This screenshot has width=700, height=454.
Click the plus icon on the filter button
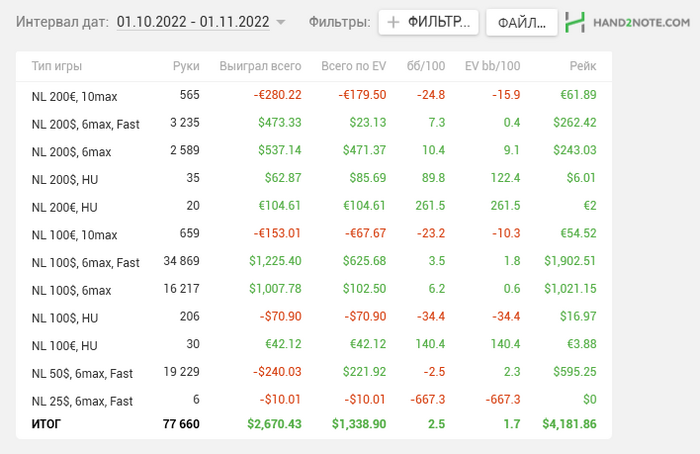[x=393, y=22]
